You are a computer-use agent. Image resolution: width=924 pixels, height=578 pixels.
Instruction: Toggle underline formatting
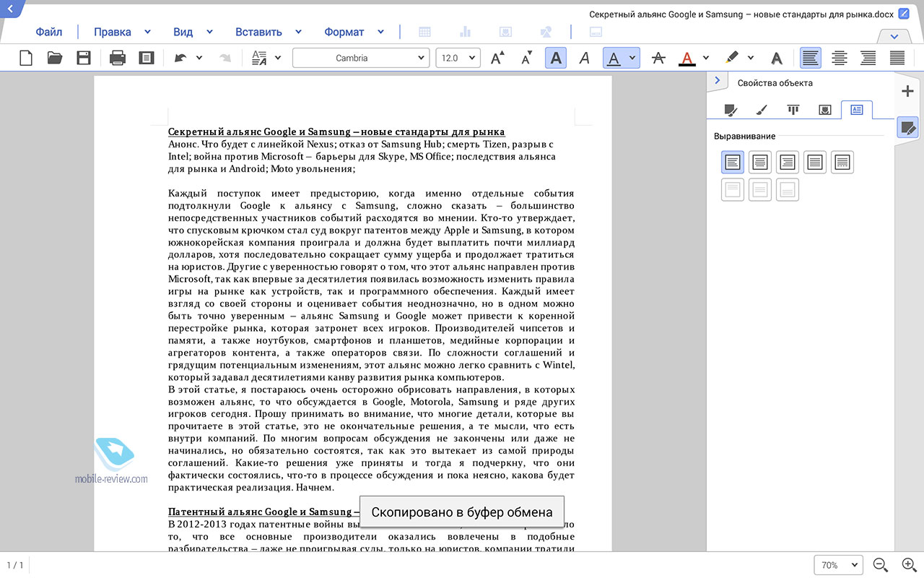614,58
